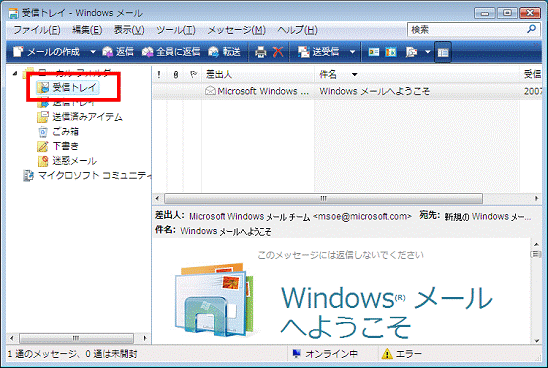The height and width of the screenshot is (368, 548).
Task: Click the Reply (返信) toolbar button
Action: tap(118, 52)
